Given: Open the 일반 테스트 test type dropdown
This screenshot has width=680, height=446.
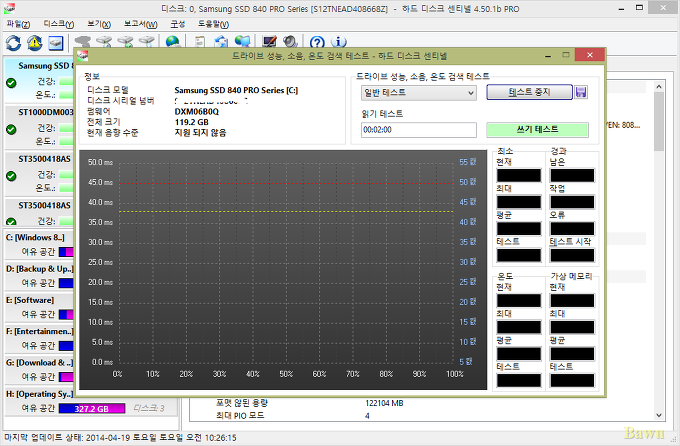Looking at the screenshot, I should point(418,92).
